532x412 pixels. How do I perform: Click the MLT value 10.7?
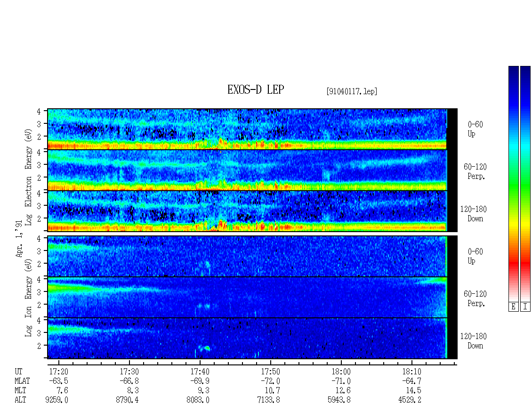click(x=273, y=391)
